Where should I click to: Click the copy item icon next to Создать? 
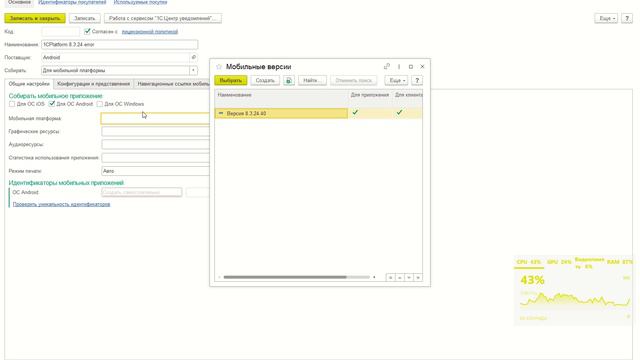(x=289, y=80)
